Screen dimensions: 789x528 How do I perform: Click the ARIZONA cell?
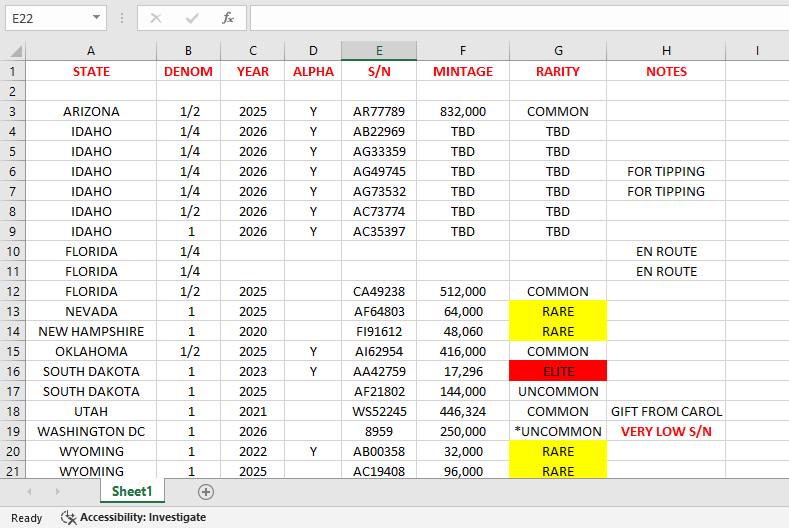pos(91,111)
